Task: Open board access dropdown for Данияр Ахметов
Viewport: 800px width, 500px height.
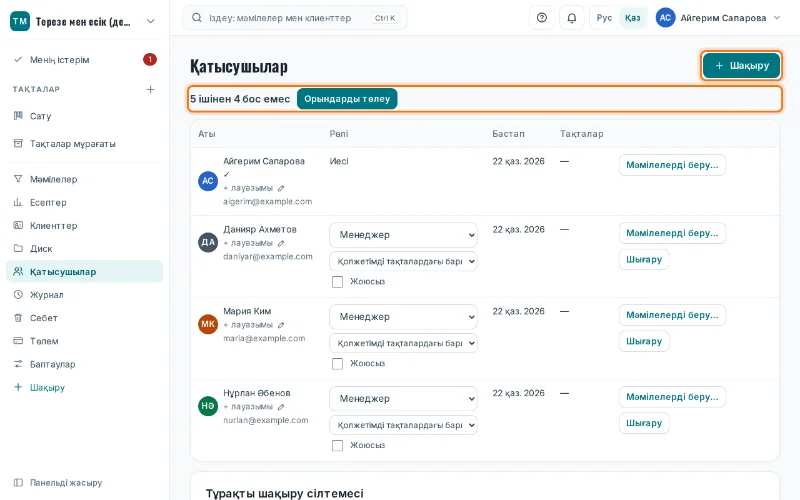Action: tap(404, 261)
